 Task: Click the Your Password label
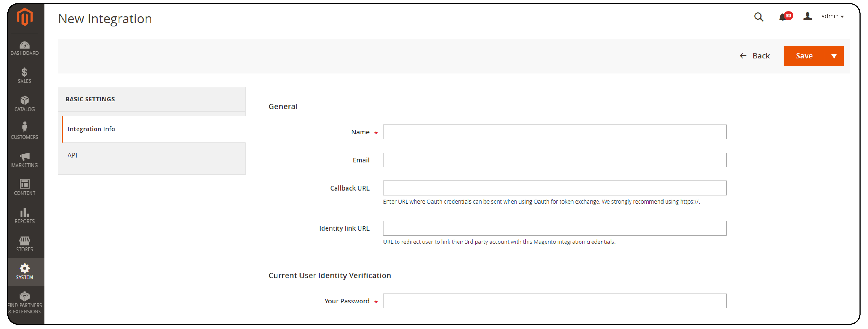(347, 301)
